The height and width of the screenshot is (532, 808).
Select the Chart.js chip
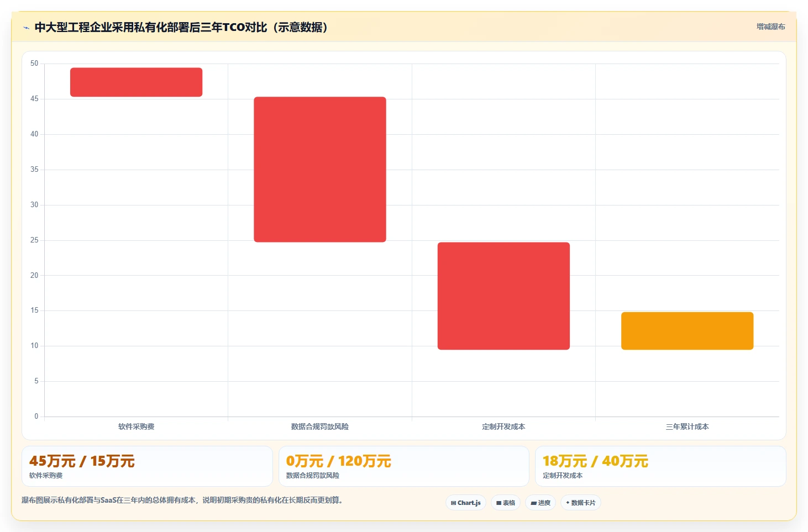tap(466, 503)
